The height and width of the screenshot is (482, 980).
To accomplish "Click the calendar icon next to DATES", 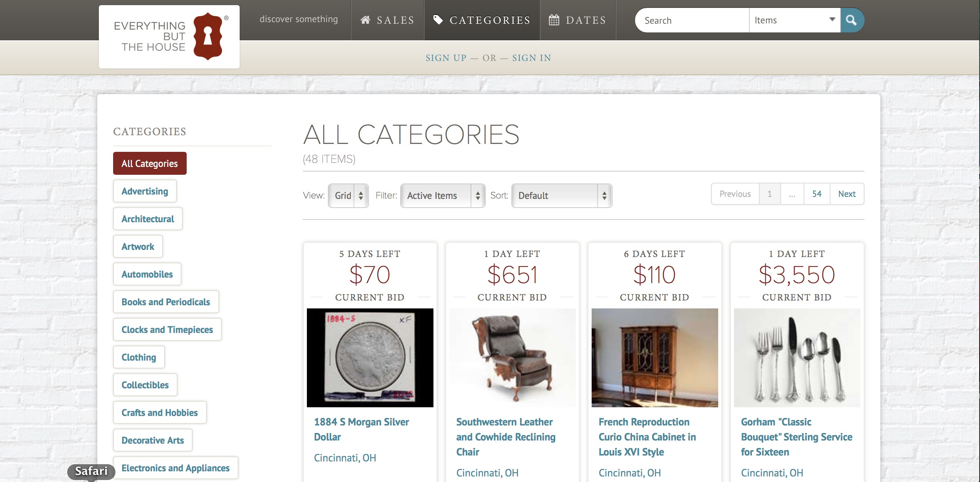I will 554,19.
